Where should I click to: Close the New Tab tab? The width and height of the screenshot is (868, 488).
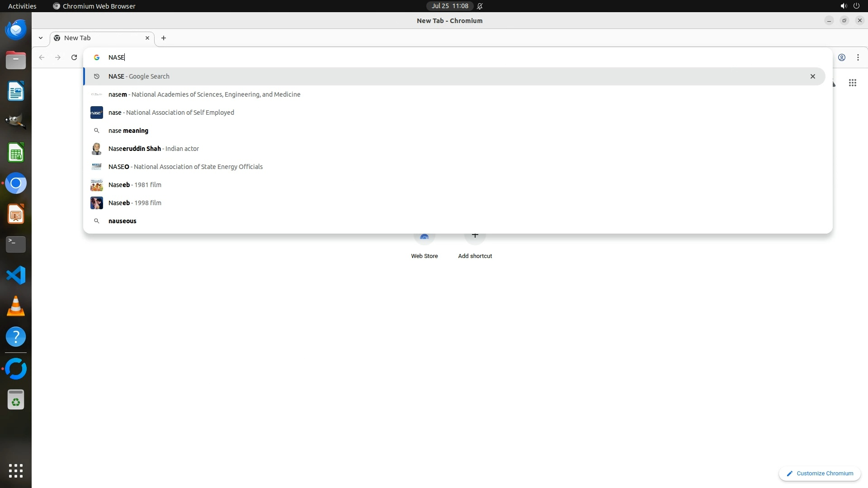(x=147, y=38)
